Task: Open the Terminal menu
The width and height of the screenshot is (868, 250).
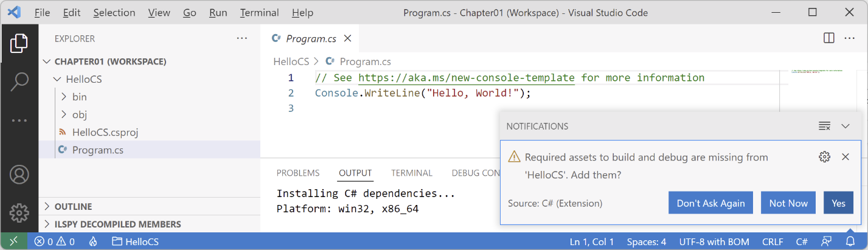Action: pos(260,12)
